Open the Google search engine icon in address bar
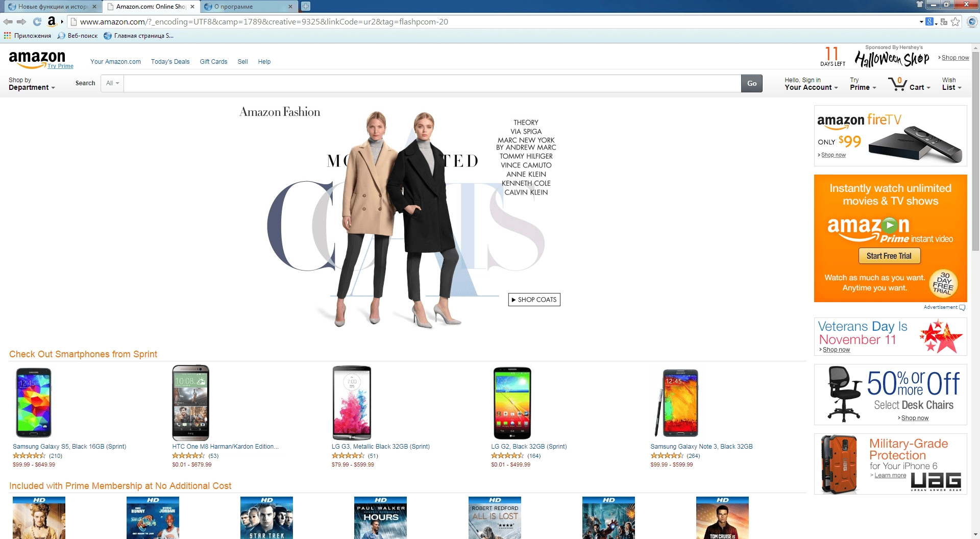Screen dimensions: 980x539 [929, 21]
